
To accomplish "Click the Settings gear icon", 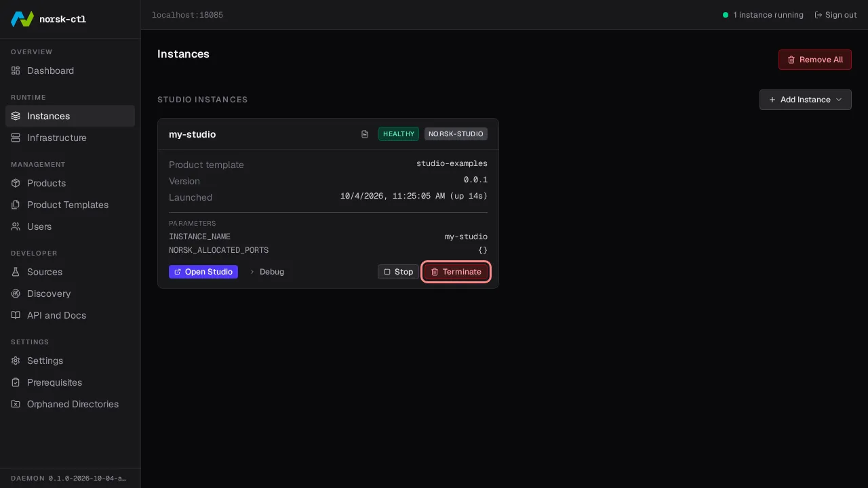I will click(16, 361).
